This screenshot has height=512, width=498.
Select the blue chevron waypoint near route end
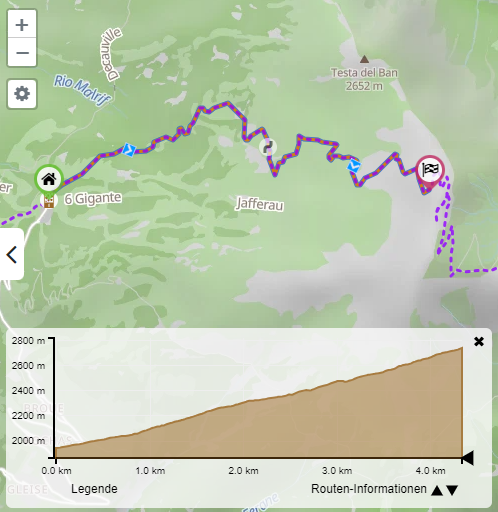[x=354, y=166]
